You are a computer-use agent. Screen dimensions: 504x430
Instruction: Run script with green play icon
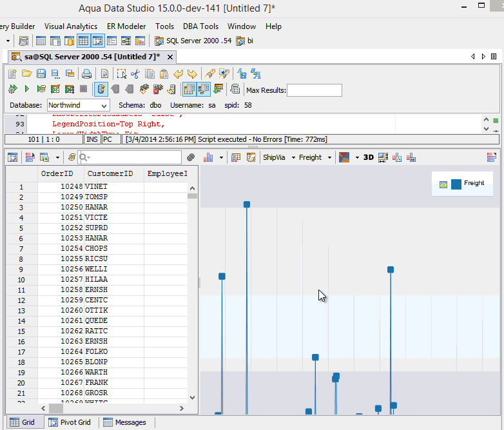(27, 89)
